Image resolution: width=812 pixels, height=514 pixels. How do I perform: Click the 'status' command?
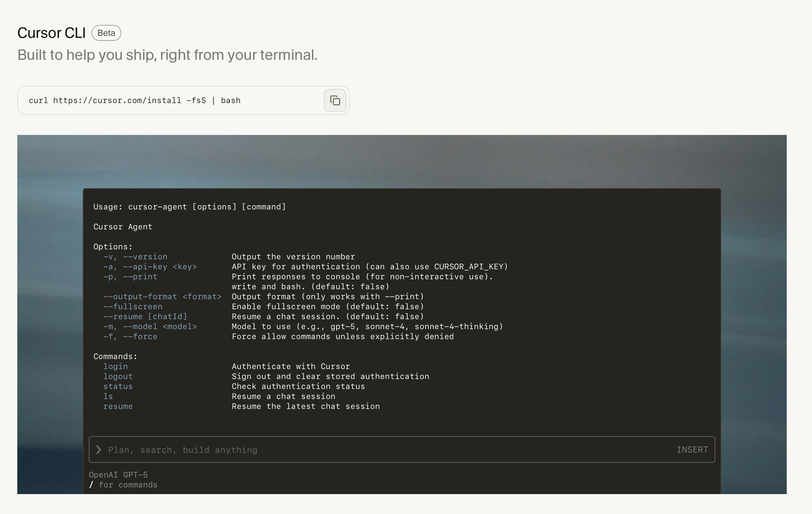click(x=118, y=386)
